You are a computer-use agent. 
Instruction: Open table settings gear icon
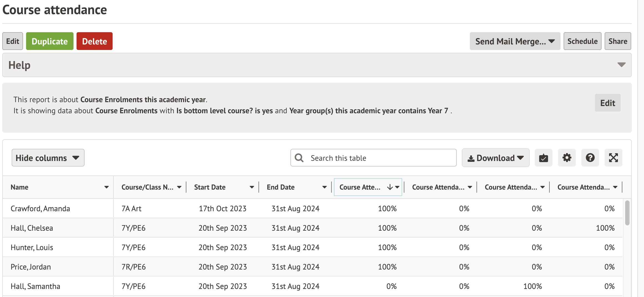[x=567, y=158]
